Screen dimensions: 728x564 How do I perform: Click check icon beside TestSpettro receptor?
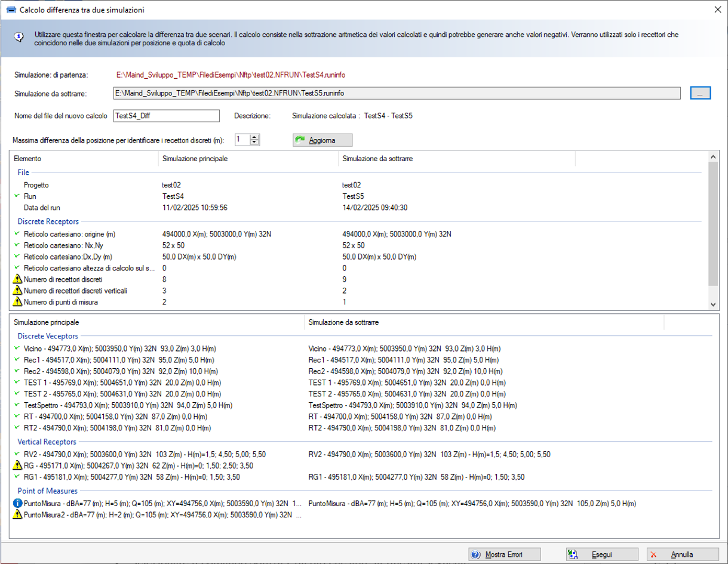tap(17, 405)
